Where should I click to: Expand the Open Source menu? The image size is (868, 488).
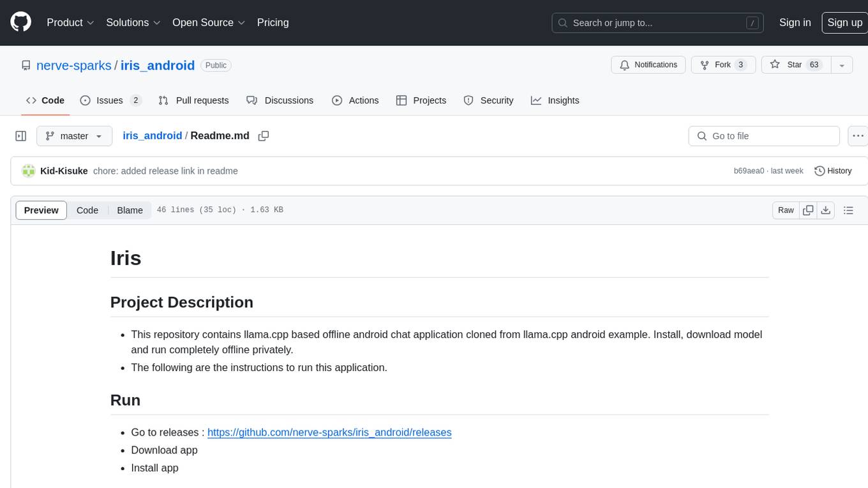[209, 22]
